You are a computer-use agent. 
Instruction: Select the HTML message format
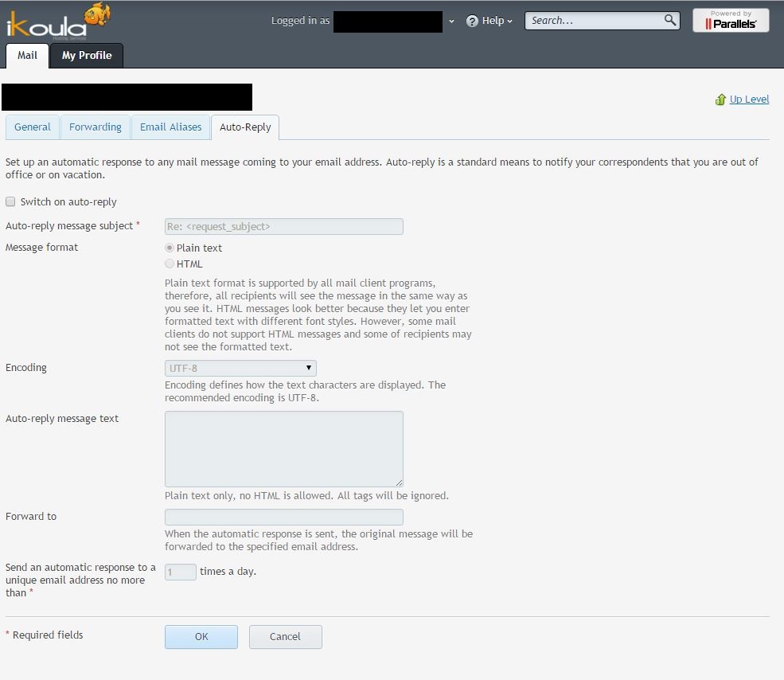tap(170, 264)
